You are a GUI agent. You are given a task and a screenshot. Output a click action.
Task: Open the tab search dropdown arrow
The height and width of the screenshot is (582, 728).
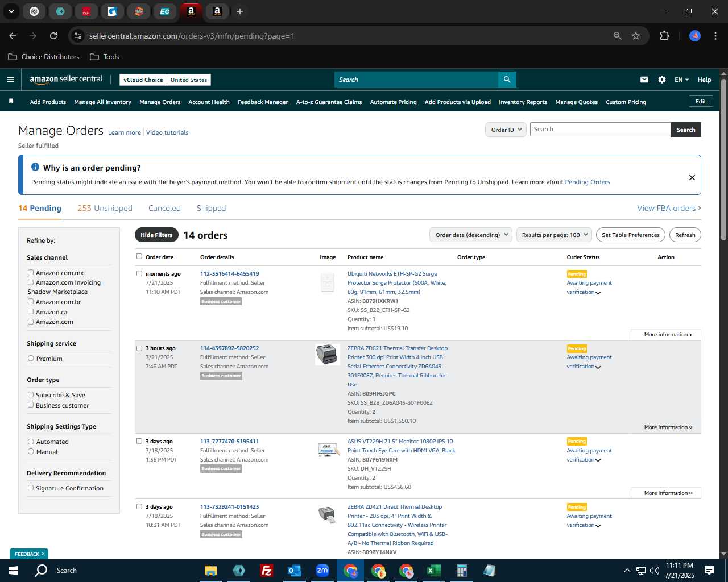[11, 11]
